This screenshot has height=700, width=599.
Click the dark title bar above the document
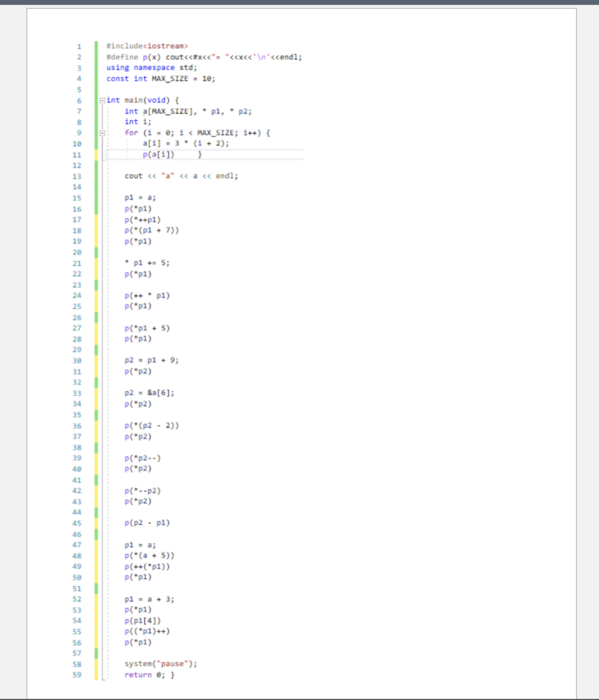point(299,3)
